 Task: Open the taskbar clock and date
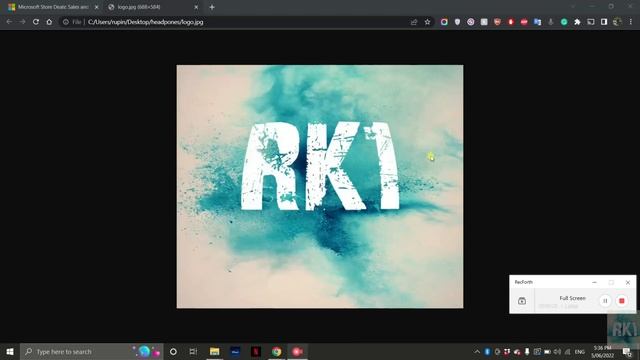coord(602,351)
